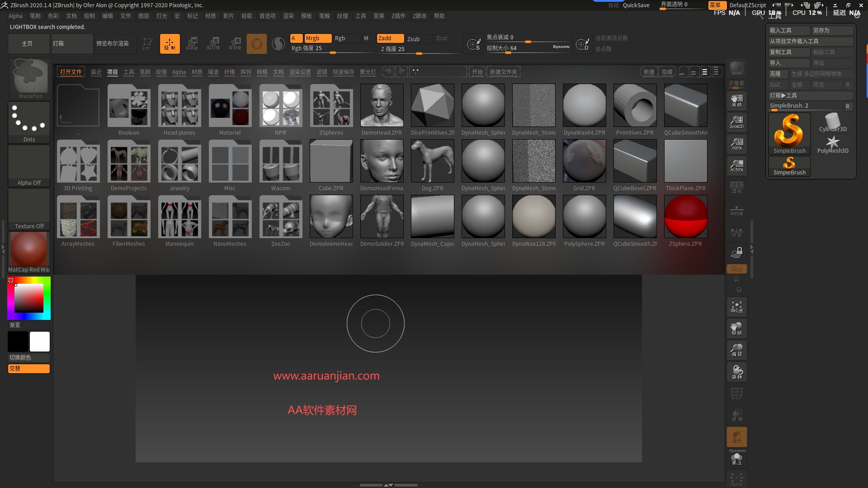The height and width of the screenshot is (488, 868).
Task: Select the MaskPen brush thumbnail
Action: 29,77
